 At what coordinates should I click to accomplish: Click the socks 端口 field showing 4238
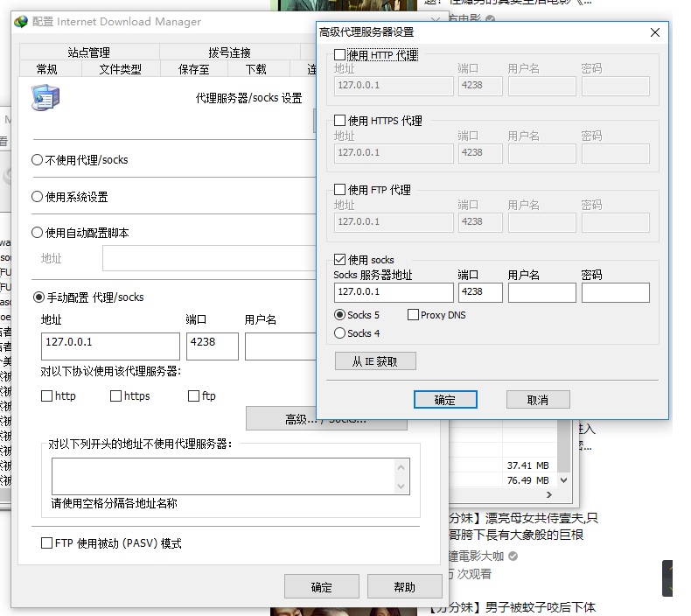tap(480, 292)
